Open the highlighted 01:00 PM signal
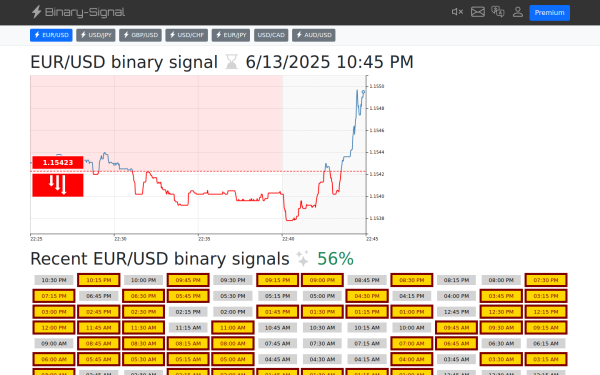 pos(412,312)
